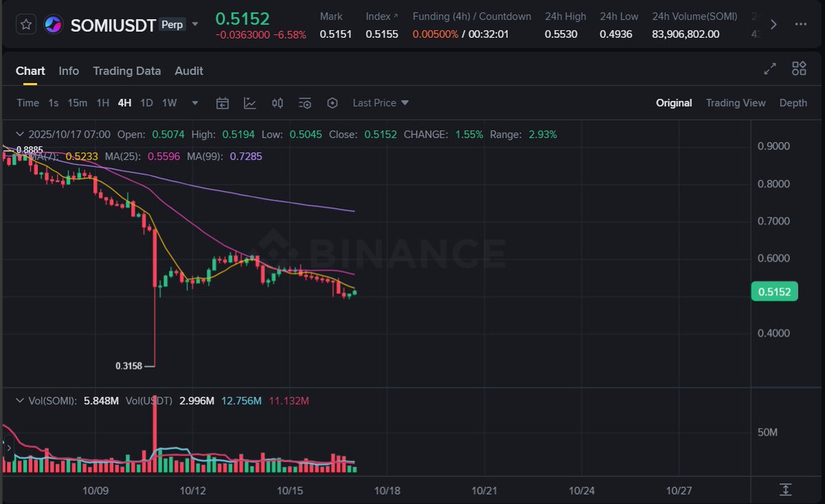Select the 1D timeframe
Viewport: 825px width, 504px height.
point(146,102)
